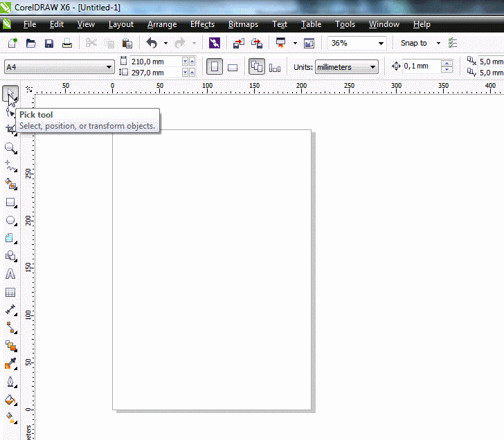Select the Table tool
The width and height of the screenshot is (504, 440).
click(10, 292)
